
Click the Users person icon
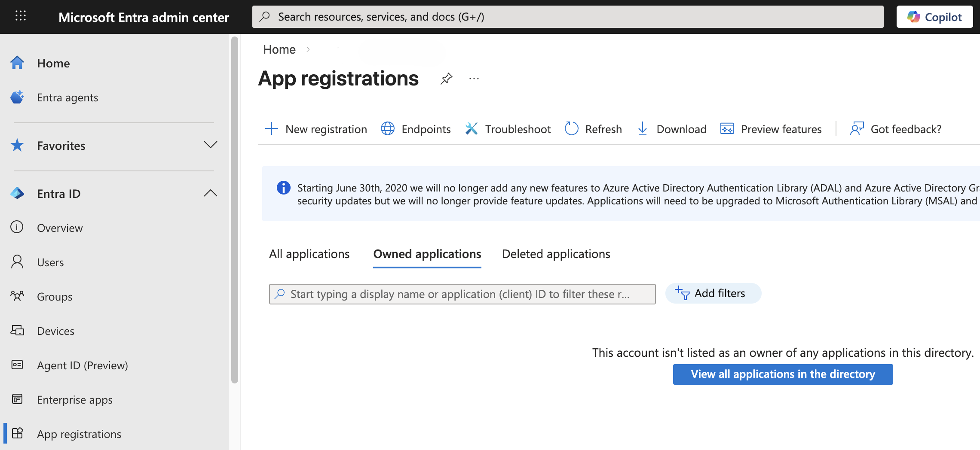(17, 261)
